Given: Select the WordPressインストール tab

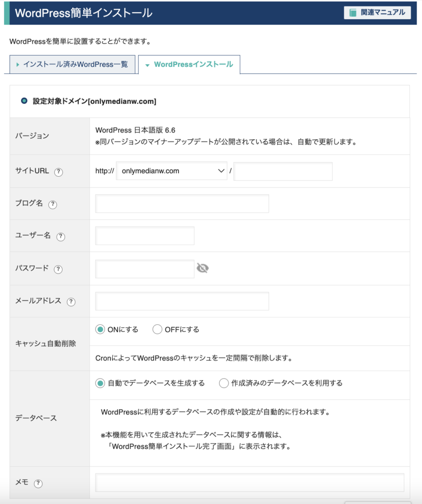Looking at the screenshot, I should tap(189, 64).
